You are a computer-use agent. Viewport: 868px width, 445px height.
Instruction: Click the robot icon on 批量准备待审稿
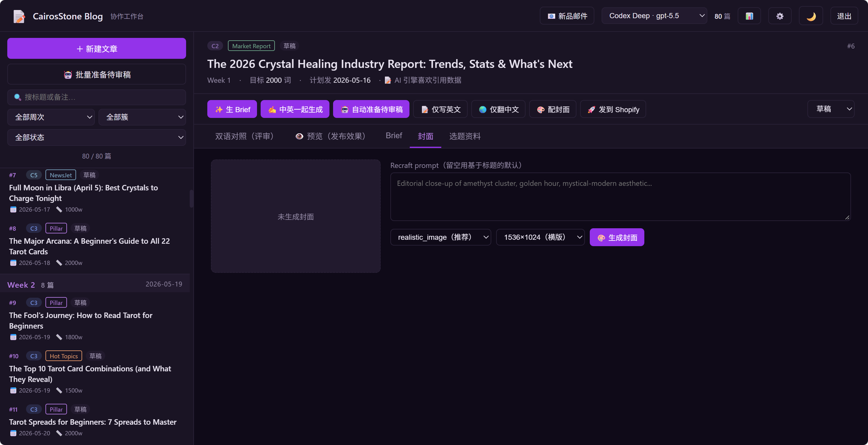(x=68, y=75)
